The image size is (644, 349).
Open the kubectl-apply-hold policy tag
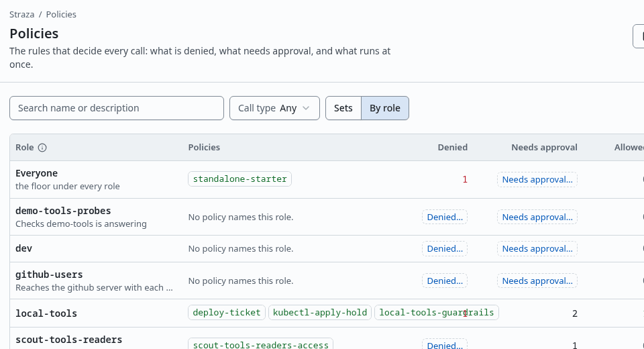coord(320,312)
